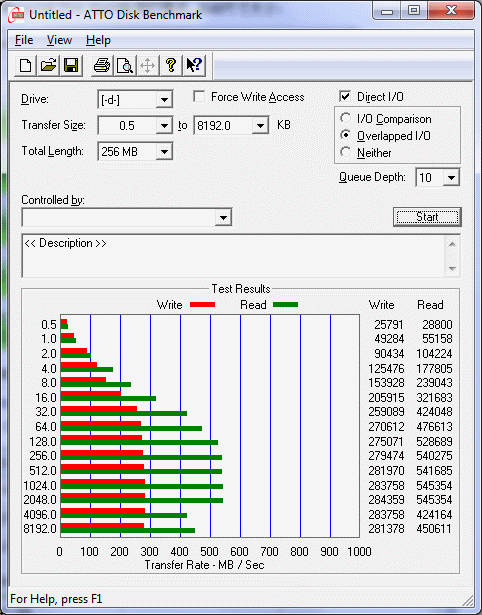Click the New document toolbar icon
The width and height of the screenshot is (482, 615).
(x=25, y=66)
